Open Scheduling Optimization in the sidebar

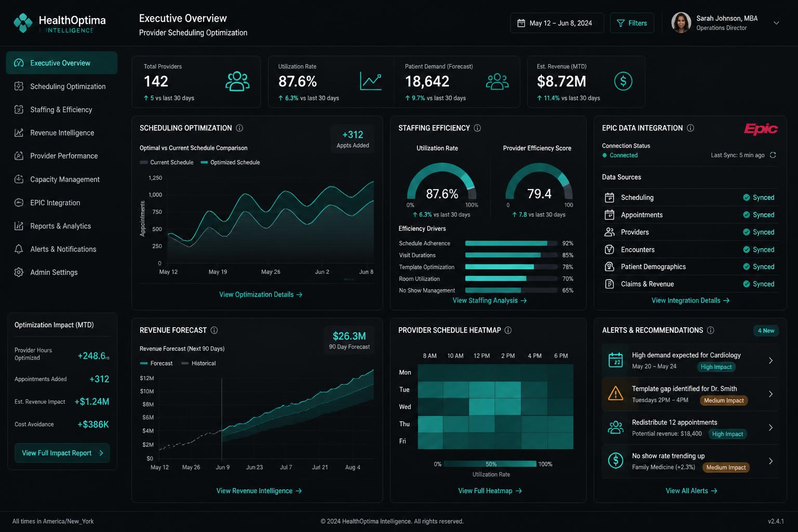pyautogui.click(x=61, y=86)
